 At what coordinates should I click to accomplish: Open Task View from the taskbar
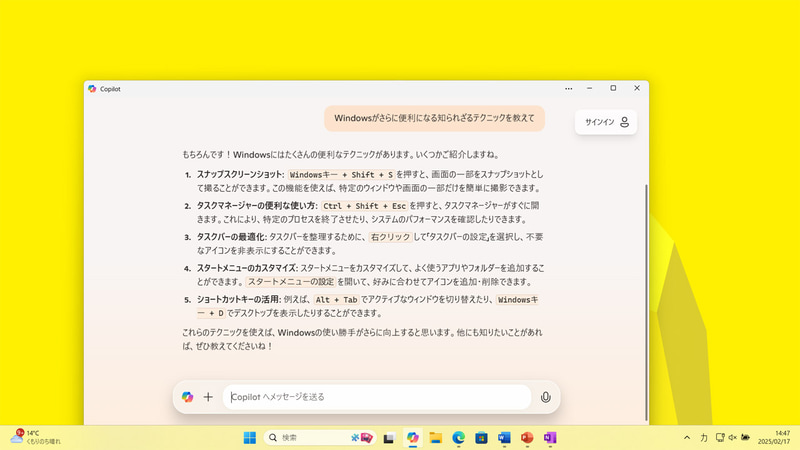point(389,438)
